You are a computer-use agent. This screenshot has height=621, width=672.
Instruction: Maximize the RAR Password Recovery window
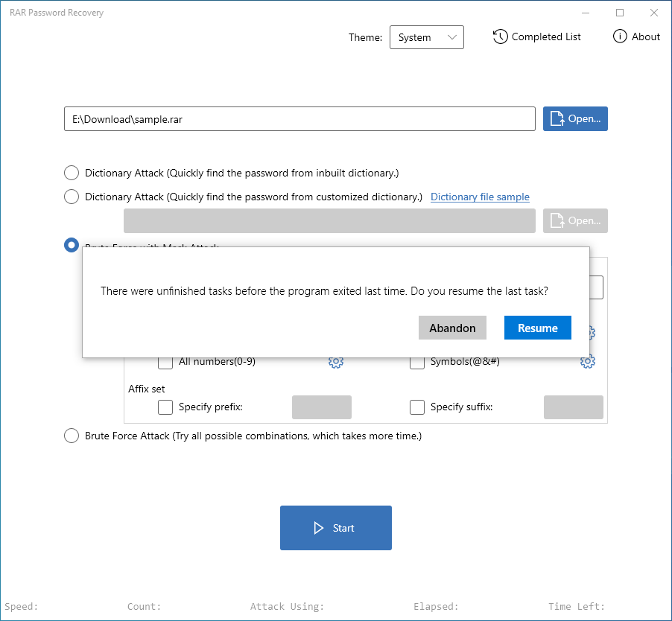coord(620,13)
